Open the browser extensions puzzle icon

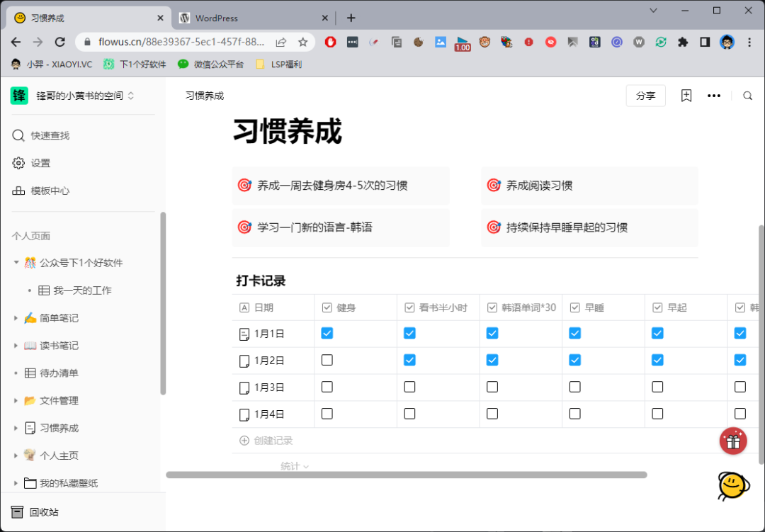(x=683, y=42)
